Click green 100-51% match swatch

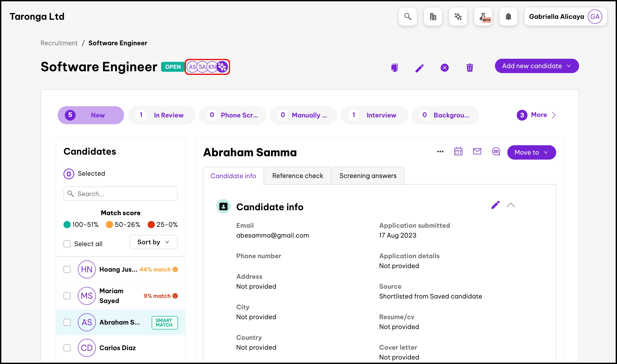tap(67, 225)
